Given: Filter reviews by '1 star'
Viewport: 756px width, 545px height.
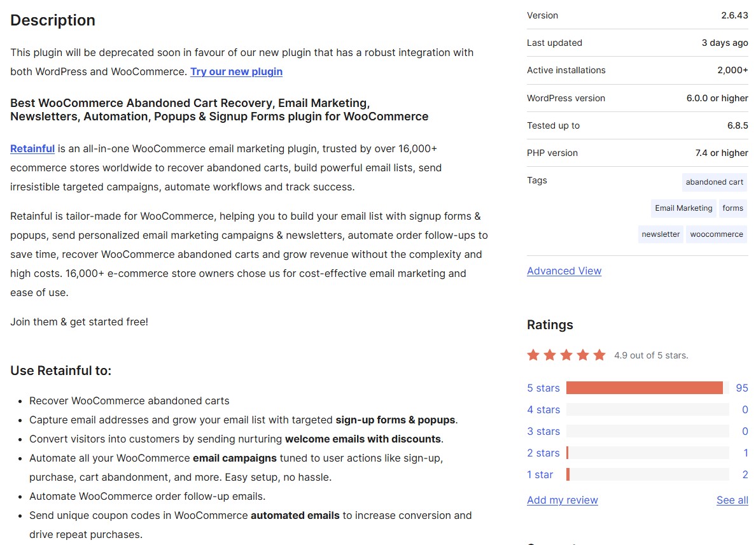Looking at the screenshot, I should coord(540,474).
